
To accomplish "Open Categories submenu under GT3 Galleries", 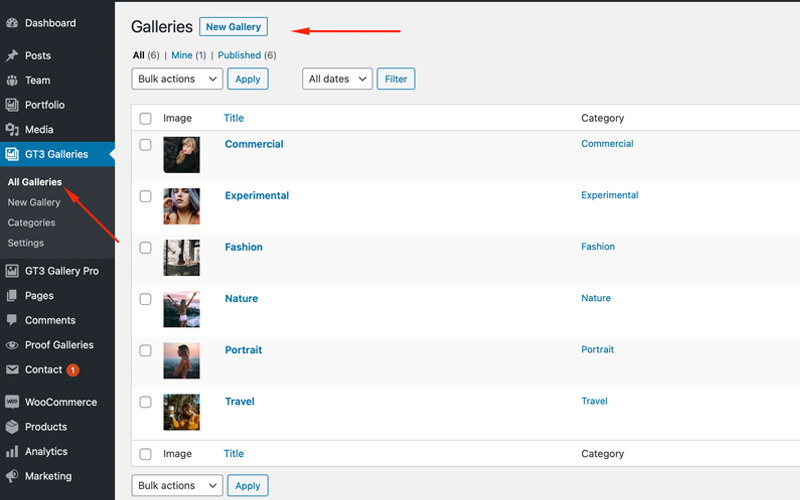I will click(x=31, y=223).
